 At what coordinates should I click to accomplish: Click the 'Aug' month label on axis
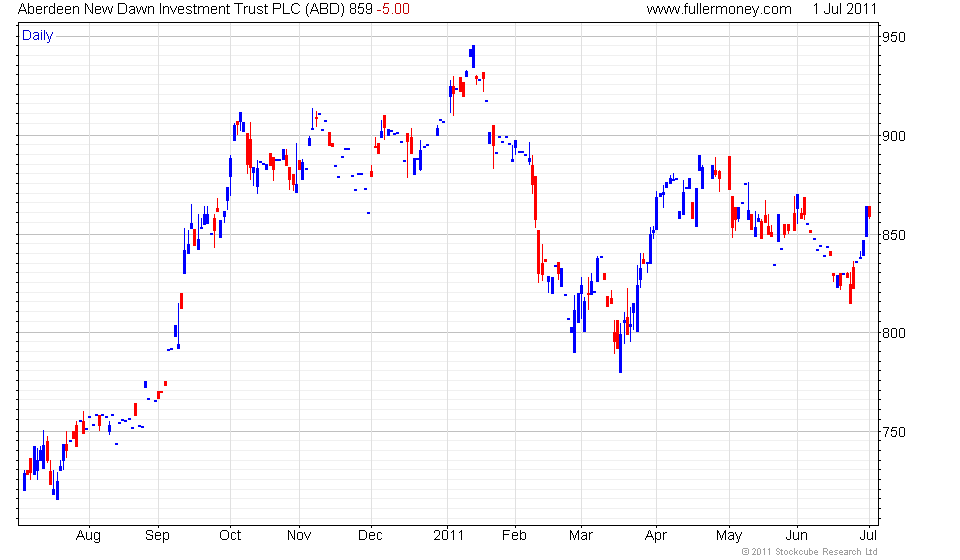tap(88, 536)
